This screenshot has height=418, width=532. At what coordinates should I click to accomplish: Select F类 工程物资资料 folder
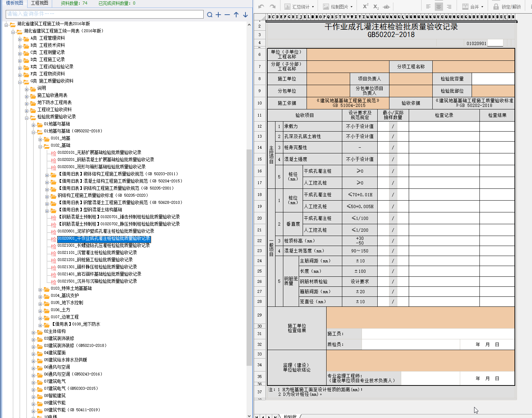click(48, 74)
